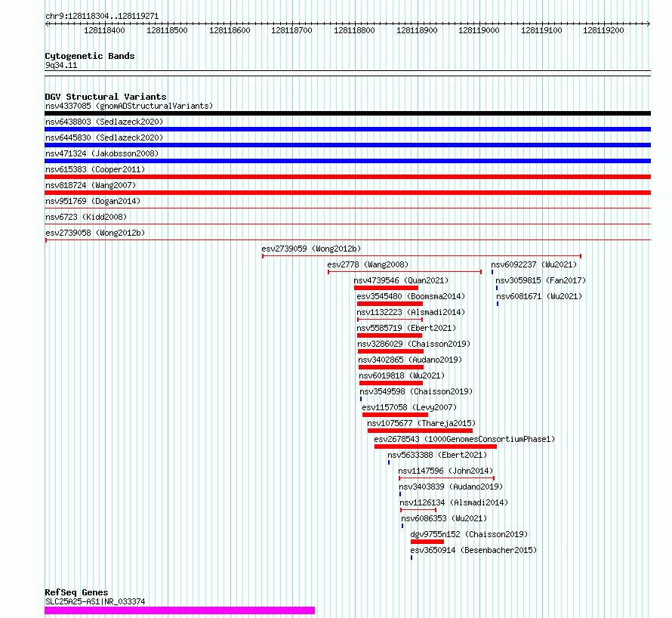
Task: Click nsv6092237 (Wu2021) label
Action: 534,264
